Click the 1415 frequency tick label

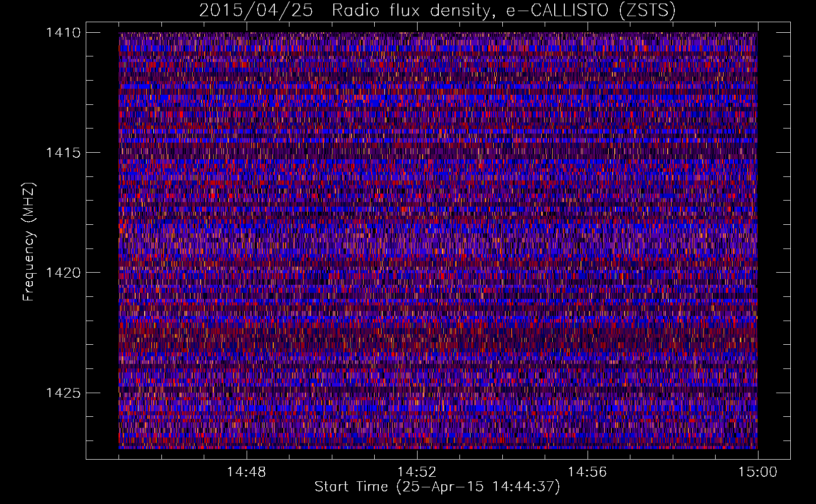pos(63,153)
